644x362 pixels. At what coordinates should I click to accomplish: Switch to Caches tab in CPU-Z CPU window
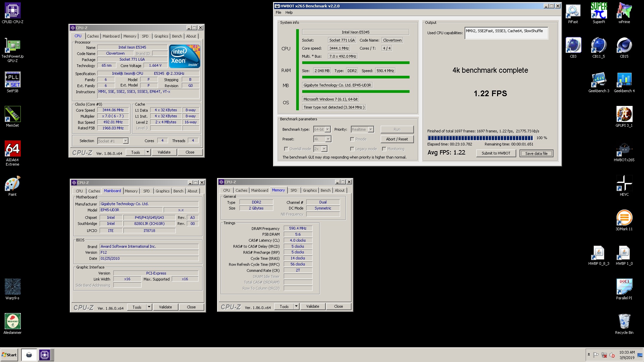[x=93, y=36]
